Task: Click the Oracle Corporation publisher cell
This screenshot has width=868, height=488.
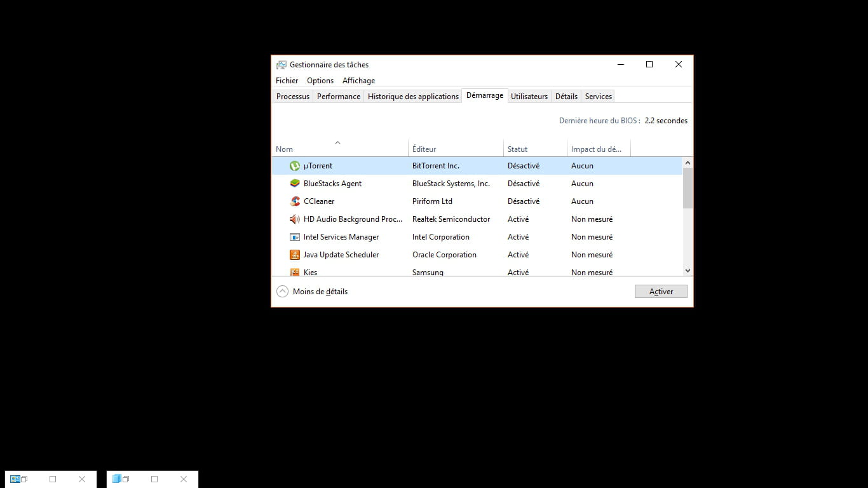Action: pos(444,255)
